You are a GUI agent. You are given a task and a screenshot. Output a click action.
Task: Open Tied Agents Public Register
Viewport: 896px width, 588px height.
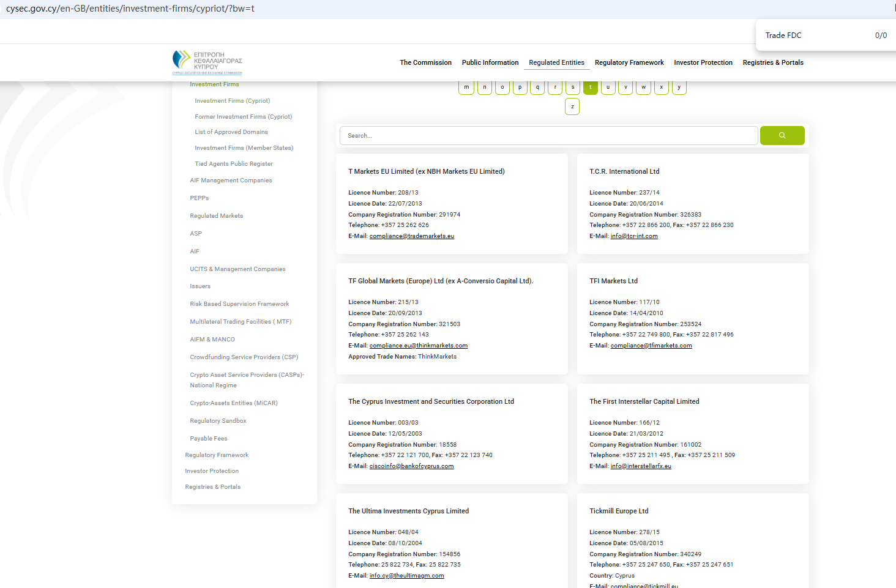[x=234, y=164]
